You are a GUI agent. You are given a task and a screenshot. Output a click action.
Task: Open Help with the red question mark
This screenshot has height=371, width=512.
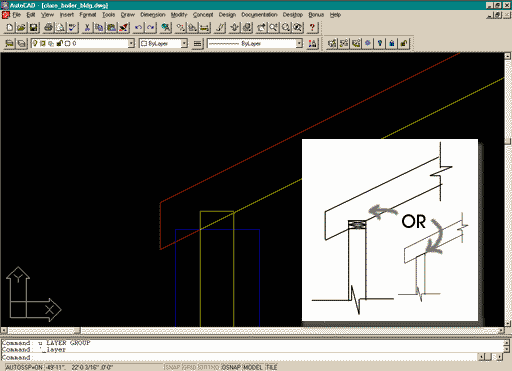pos(312,28)
